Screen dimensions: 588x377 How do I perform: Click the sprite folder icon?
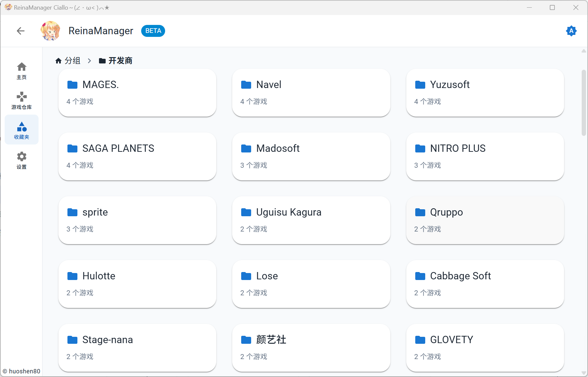click(72, 212)
